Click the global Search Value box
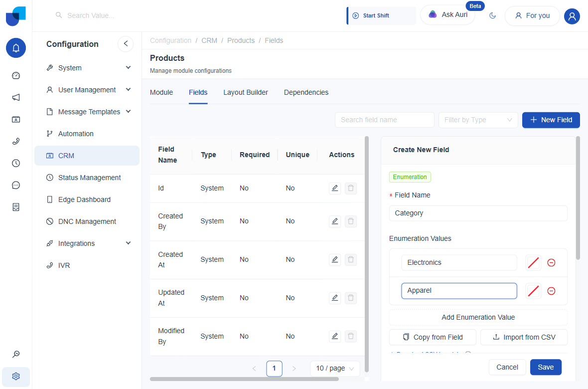Viewport: 588px width, 389px height. pyautogui.click(x=91, y=15)
